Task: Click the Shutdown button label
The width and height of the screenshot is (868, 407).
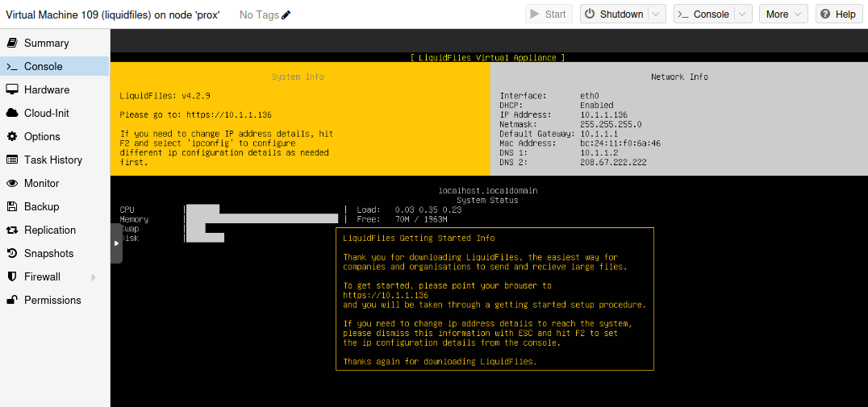Action: pos(621,15)
